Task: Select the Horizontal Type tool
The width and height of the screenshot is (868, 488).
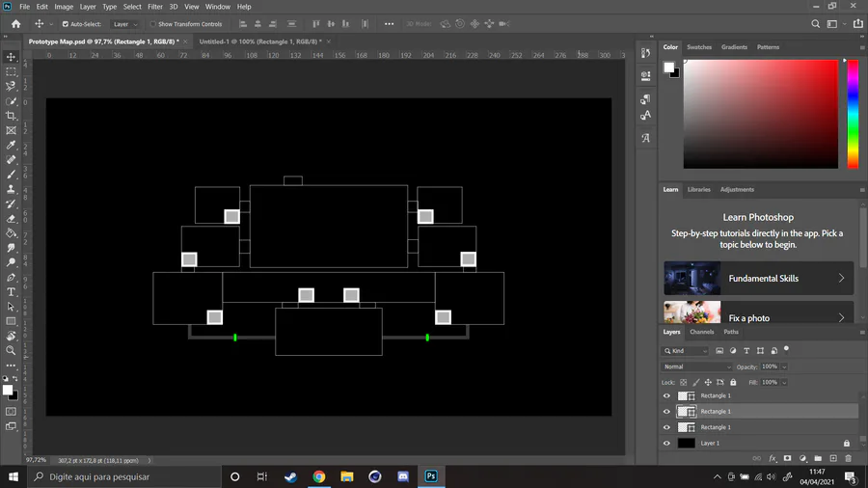Action: [11, 291]
